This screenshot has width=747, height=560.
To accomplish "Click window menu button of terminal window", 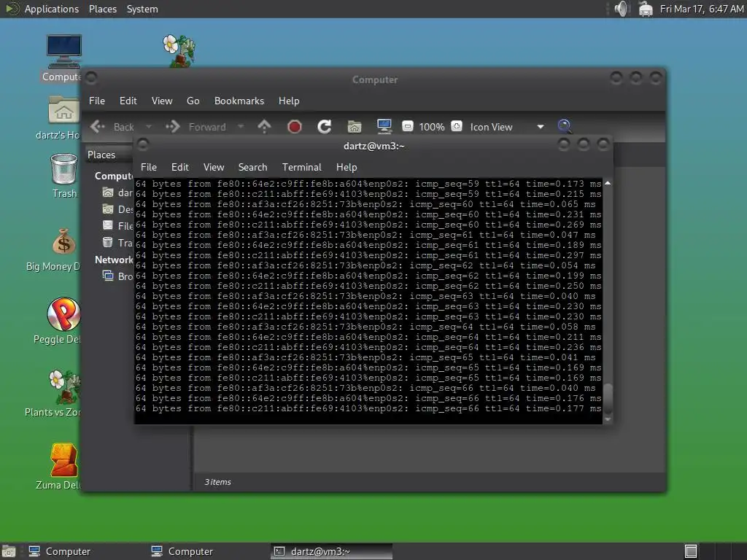I will click(x=143, y=144).
